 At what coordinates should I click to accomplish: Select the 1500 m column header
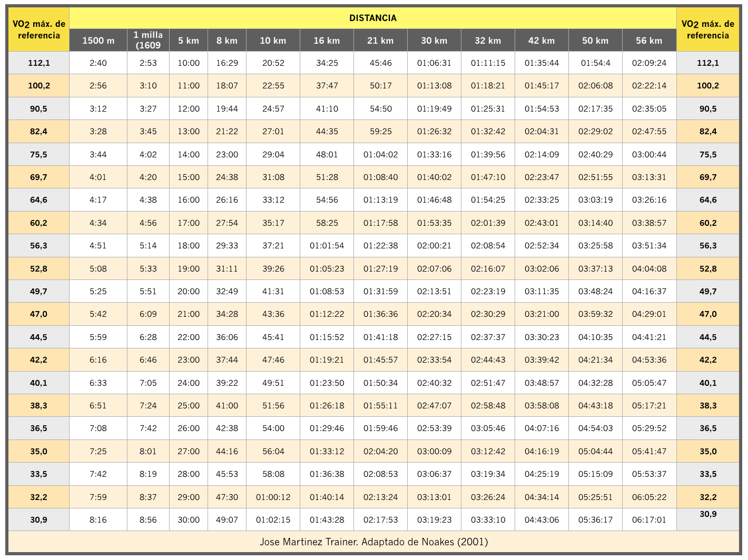click(98, 41)
